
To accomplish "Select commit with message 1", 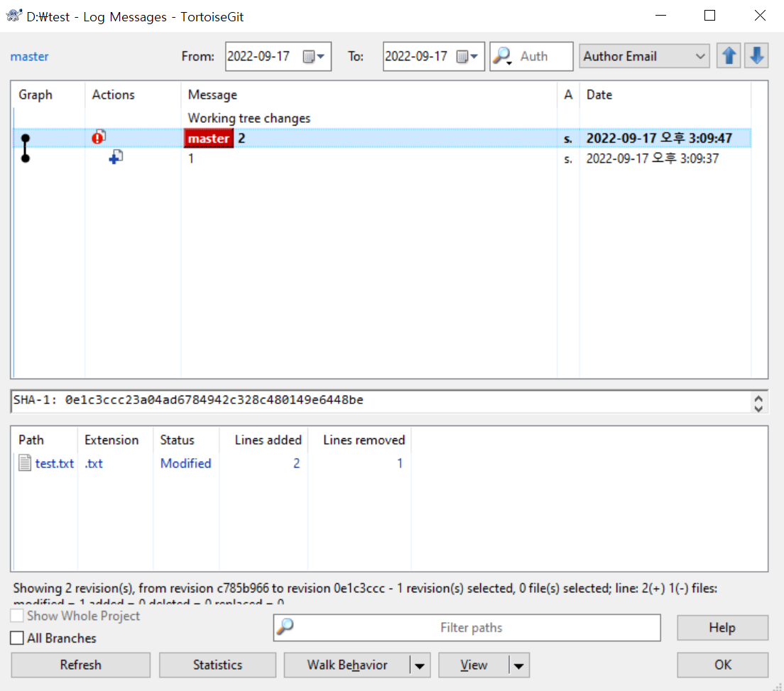I will [381, 158].
